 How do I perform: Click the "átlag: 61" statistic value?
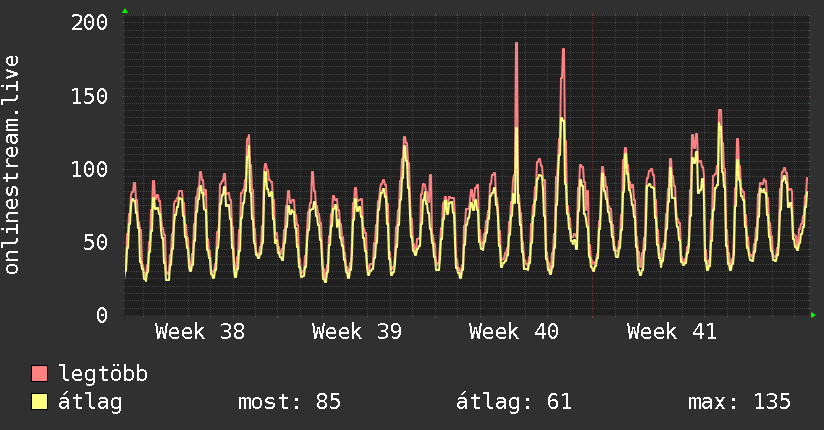[x=514, y=402]
